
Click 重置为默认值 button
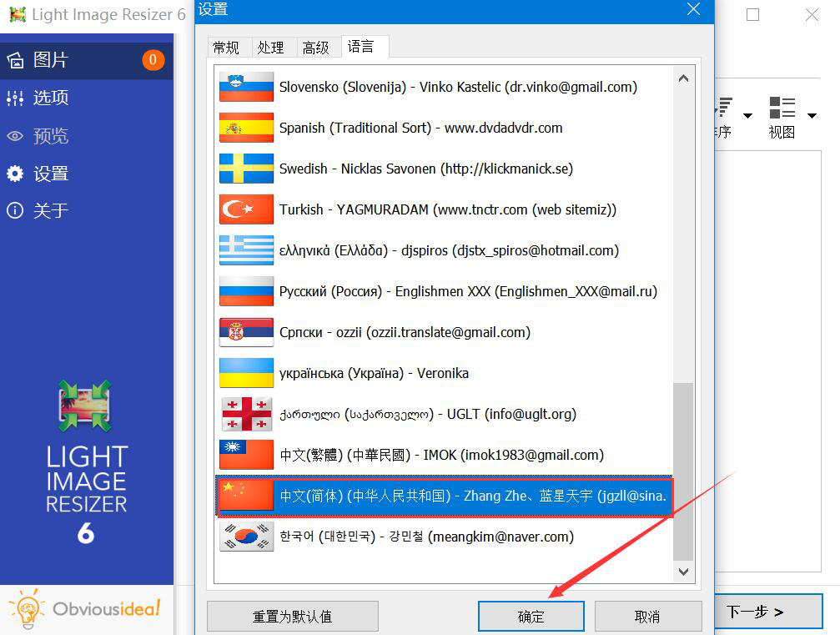tap(293, 617)
